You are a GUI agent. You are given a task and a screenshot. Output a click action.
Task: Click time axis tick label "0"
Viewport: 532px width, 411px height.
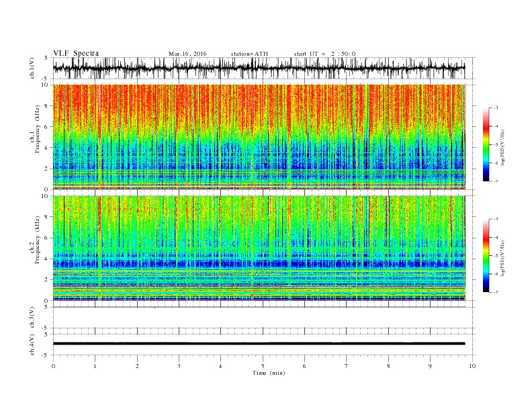click(x=53, y=366)
